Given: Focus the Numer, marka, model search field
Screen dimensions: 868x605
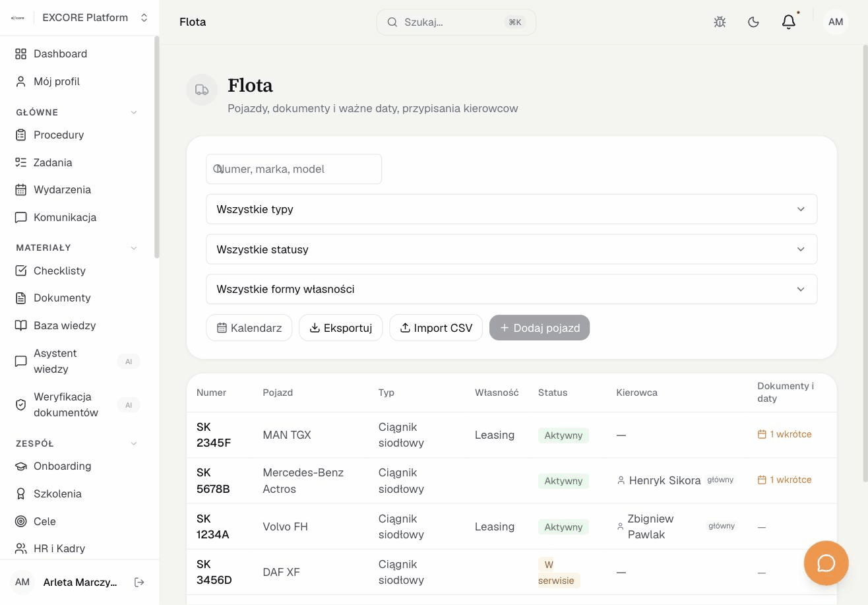Looking at the screenshot, I should tap(294, 169).
